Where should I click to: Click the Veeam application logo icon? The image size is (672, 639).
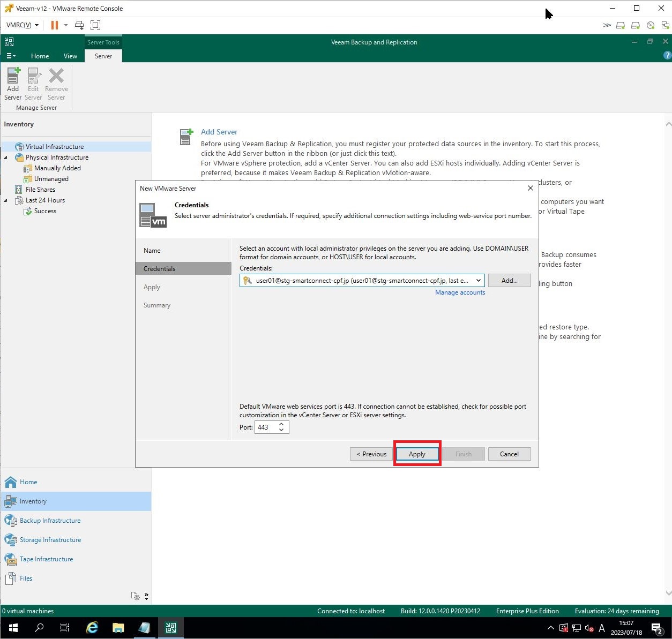[9, 42]
